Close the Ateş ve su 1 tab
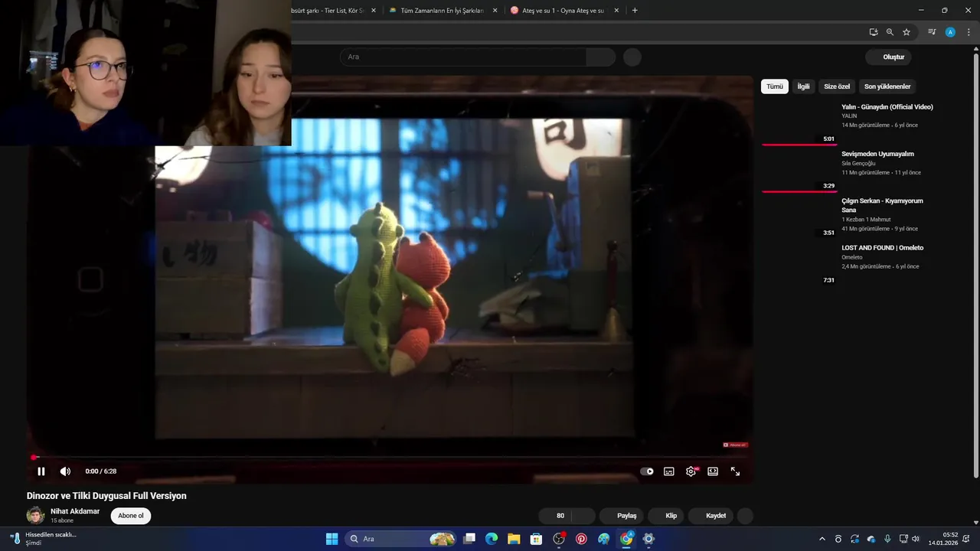Viewport: 980px width, 551px height. (616, 11)
